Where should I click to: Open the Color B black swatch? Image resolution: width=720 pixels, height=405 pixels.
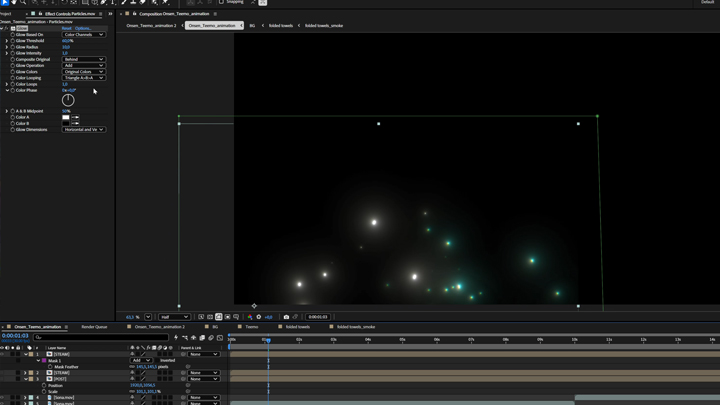tap(66, 124)
